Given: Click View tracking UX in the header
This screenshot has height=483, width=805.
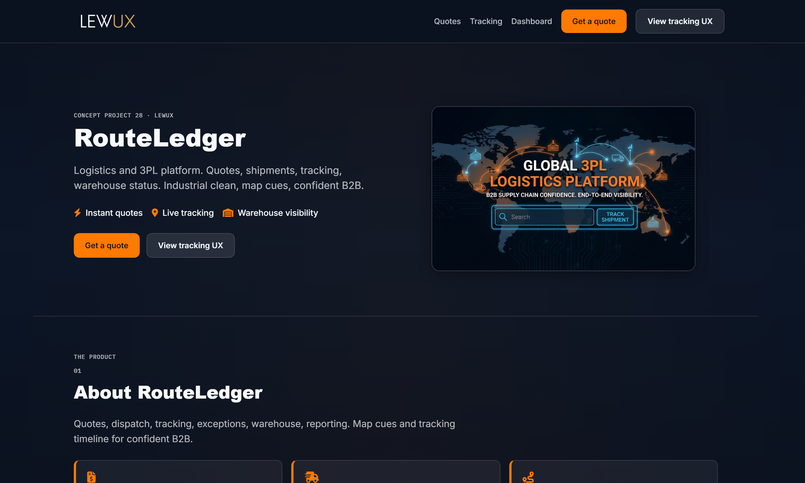Looking at the screenshot, I should [679, 21].
